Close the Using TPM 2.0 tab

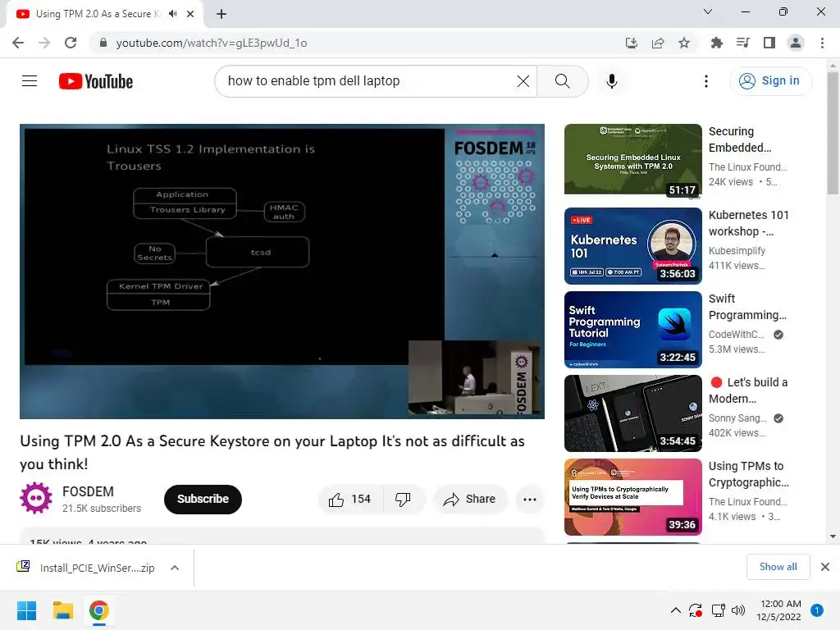pos(190,14)
